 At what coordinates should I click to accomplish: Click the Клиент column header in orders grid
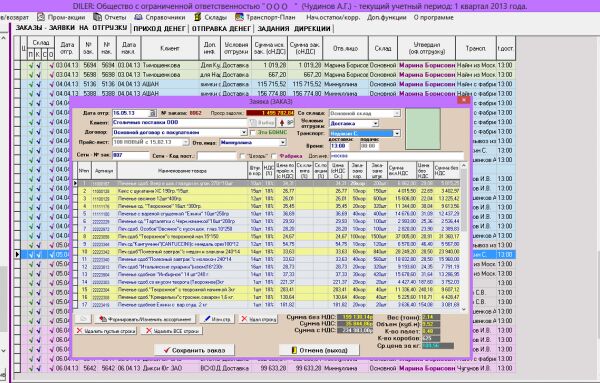coord(170,49)
